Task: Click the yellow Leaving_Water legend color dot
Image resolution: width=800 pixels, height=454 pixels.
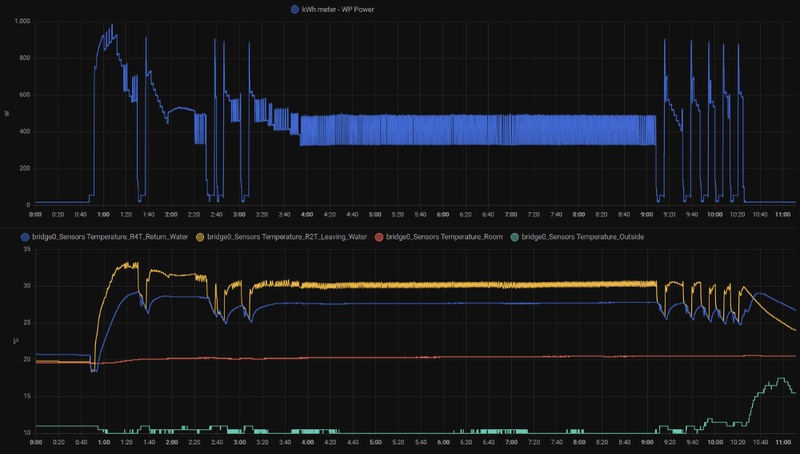Action: click(x=200, y=237)
